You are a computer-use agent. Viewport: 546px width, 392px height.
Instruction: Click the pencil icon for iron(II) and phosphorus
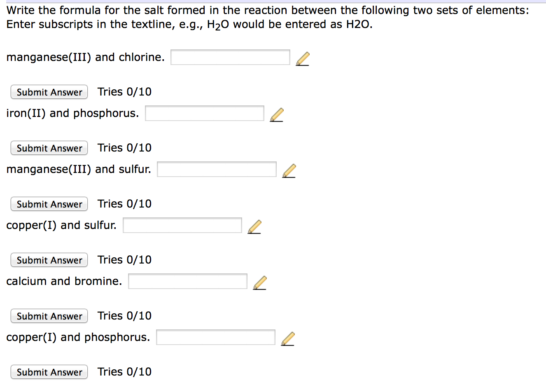click(x=276, y=114)
